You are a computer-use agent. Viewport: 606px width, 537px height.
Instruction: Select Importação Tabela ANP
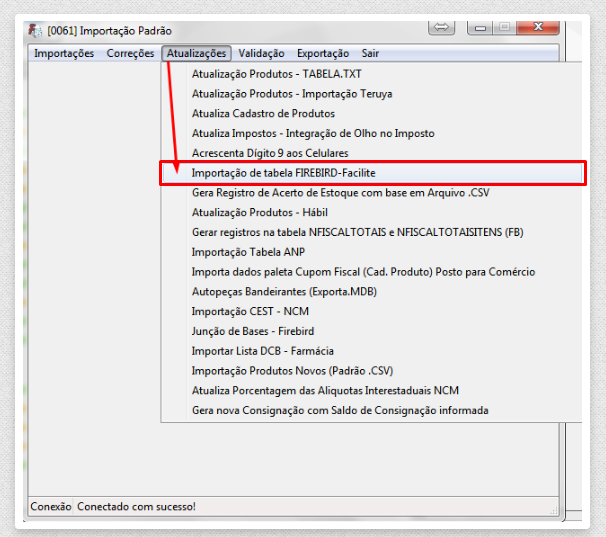pos(371,252)
